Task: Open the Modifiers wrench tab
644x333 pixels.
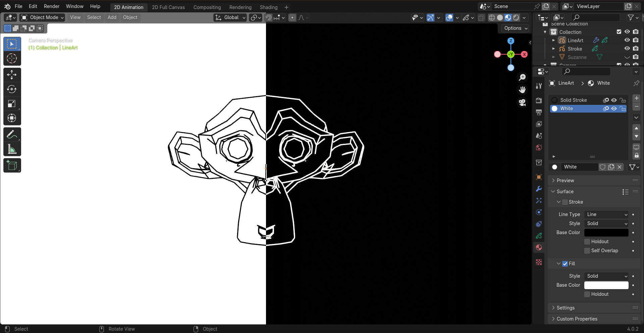Action: pos(539,189)
